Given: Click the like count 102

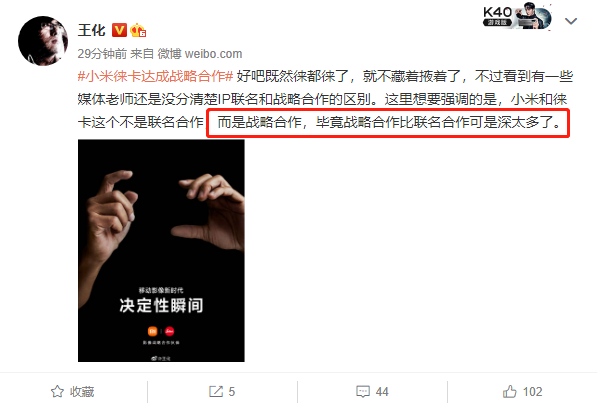Looking at the screenshot, I should [532, 392].
